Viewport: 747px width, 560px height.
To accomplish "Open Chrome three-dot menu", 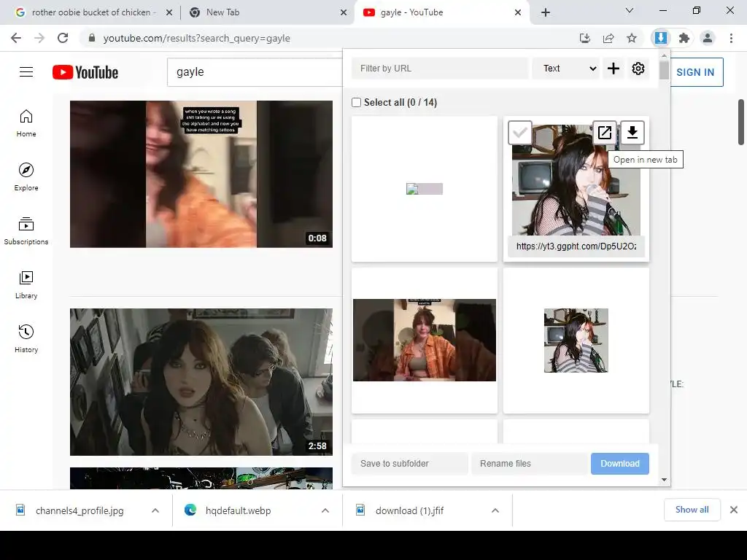I will pyautogui.click(x=731, y=38).
